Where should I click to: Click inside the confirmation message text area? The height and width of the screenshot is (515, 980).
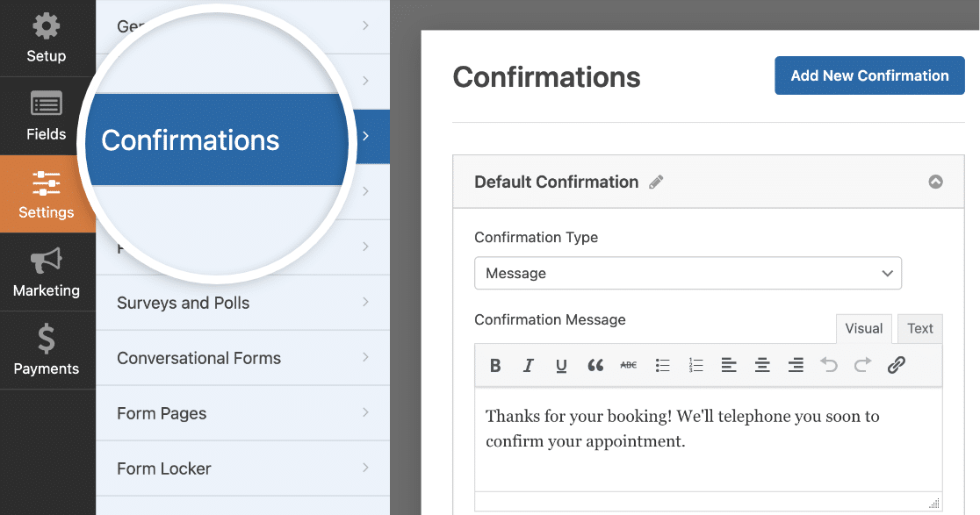point(708,440)
